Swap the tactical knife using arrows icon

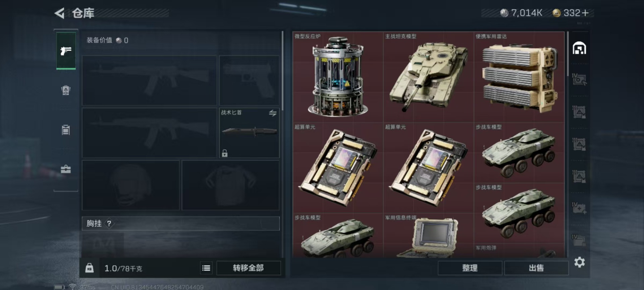tap(273, 113)
